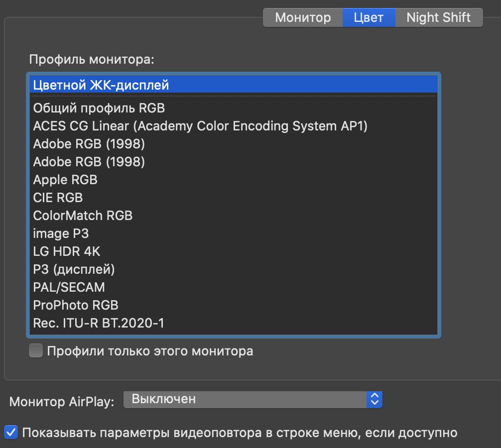Image resolution: width=501 pixels, height=448 pixels.
Task: Select the PAL/SECAM profile
Action: pyautogui.click(x=234, y=287)
